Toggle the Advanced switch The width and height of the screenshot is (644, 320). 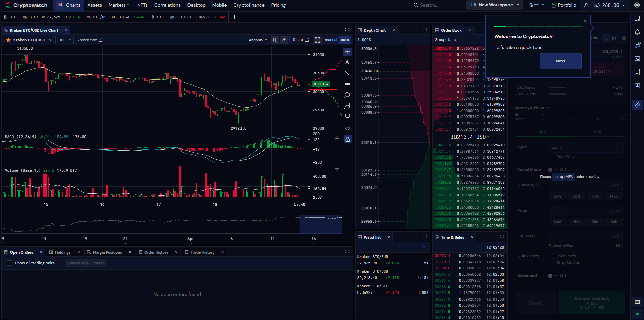click(552, 276)
